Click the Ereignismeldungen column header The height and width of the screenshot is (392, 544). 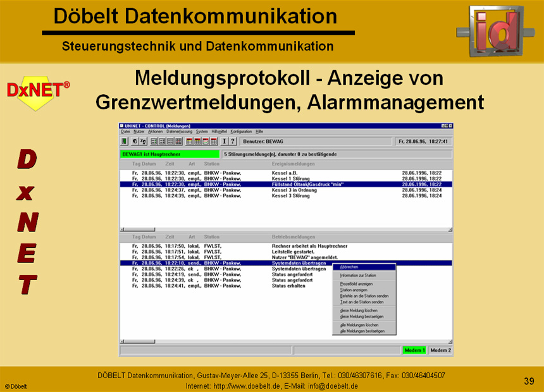tap(293, 164)
